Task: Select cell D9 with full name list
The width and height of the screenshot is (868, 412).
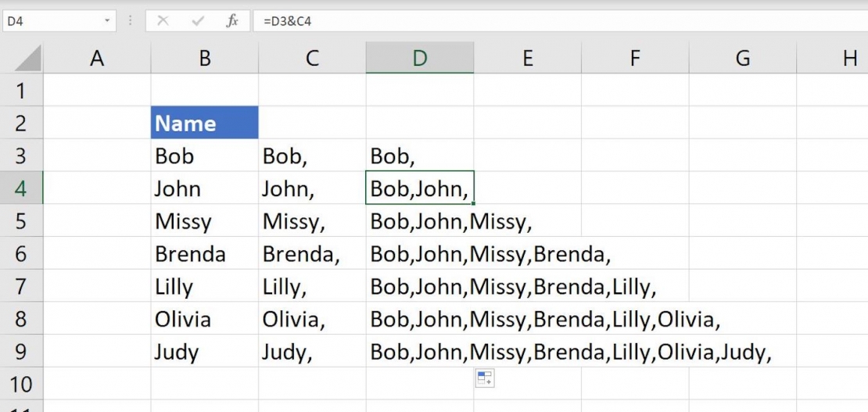Action: tap(420, 352)
